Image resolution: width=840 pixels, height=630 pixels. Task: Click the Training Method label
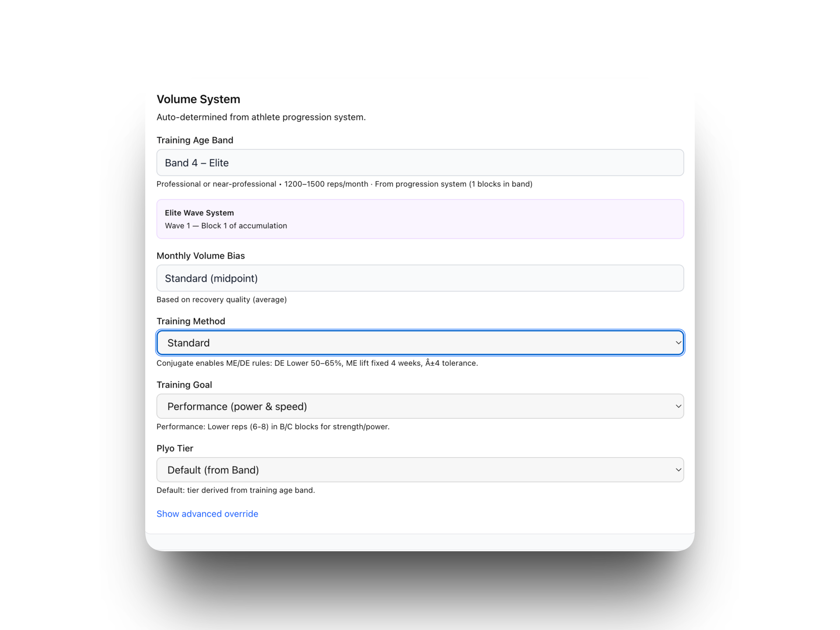(191, 321)
